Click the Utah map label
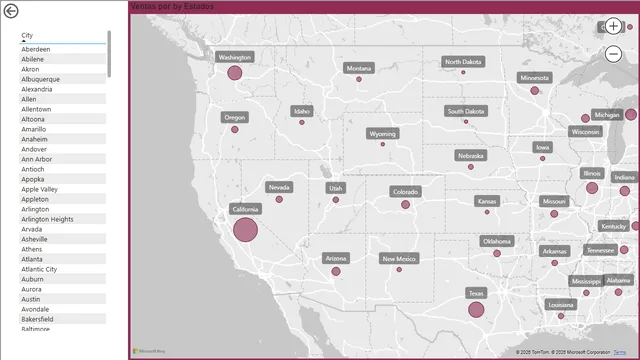Screen dimensions: 640x360 tap(336, 188)
